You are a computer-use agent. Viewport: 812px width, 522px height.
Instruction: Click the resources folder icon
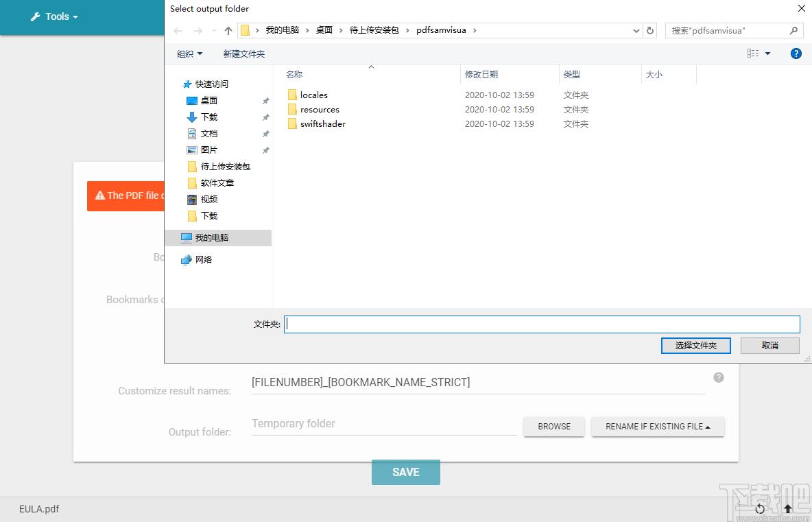pos(292,109)
